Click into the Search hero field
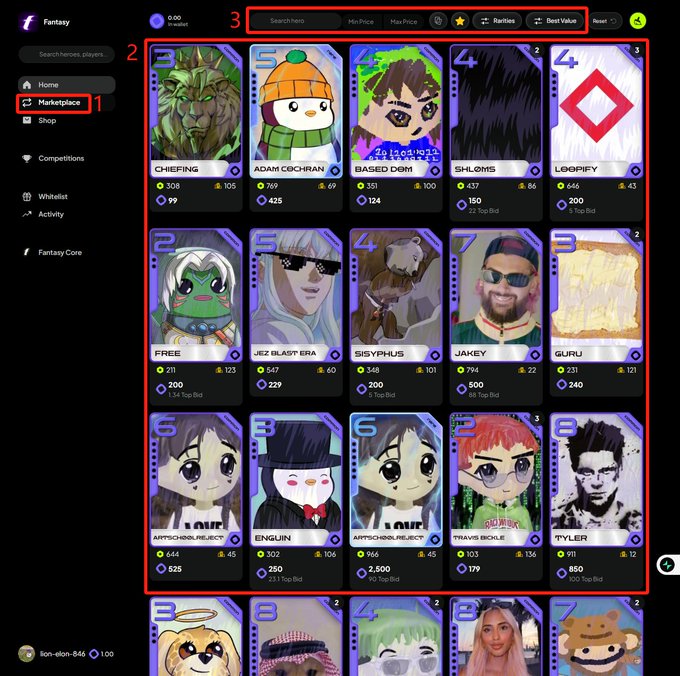This screenshot has height=676, width=680. pos(296,21)
